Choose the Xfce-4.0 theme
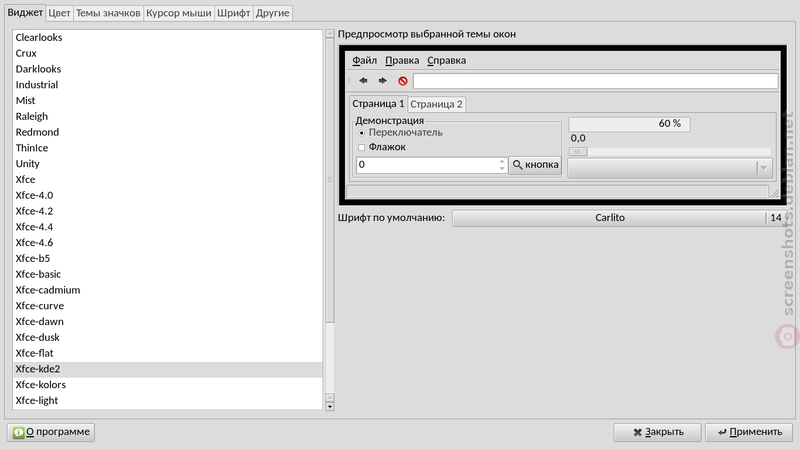 168,195
